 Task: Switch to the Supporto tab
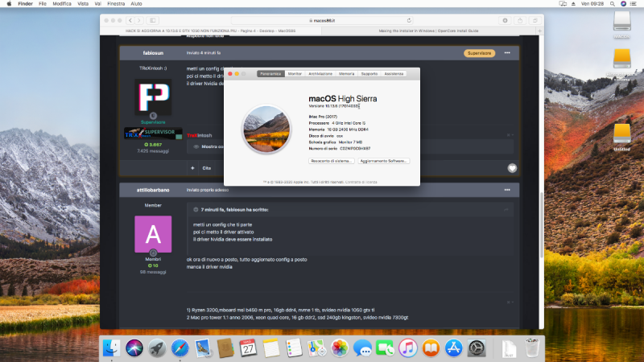[x=369, y=74]
